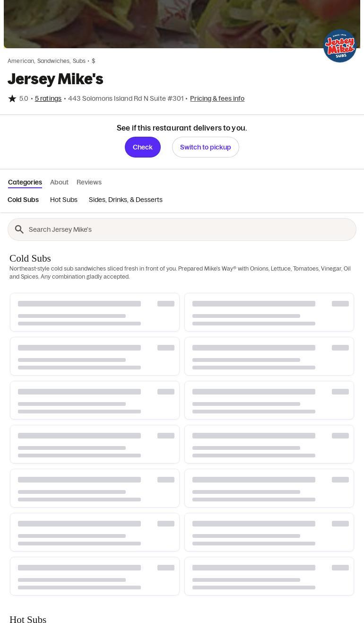364x623 pixels.
Task: Open the 5 ratings link
Action: [48, 98]
